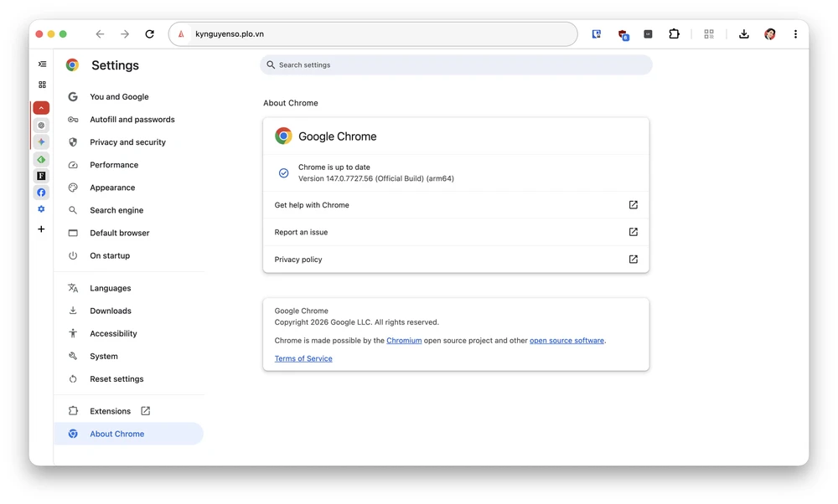Click the Facebook icon in the left sidebar
The image size is (838, 504).
pyautogui.click(x=41, y=192)
